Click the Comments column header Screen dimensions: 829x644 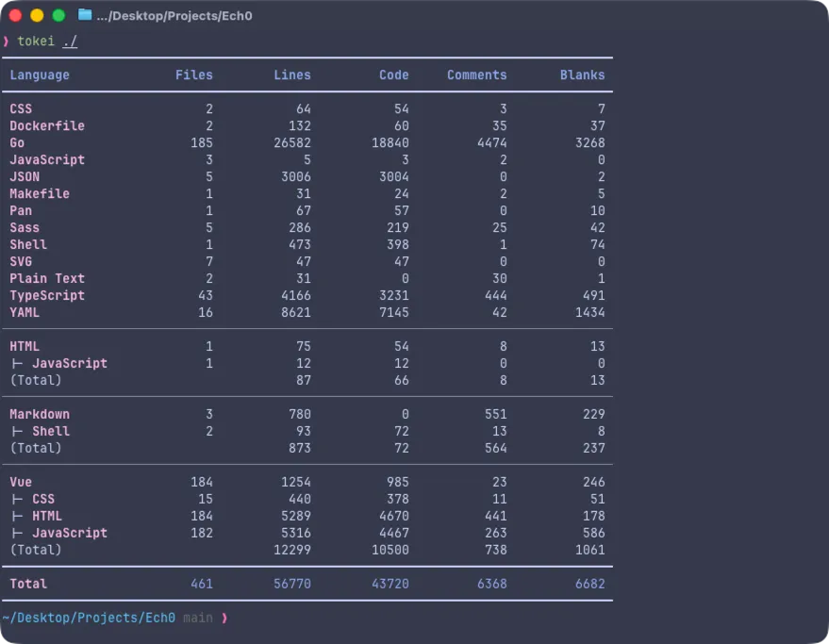(x=476, y=74)
